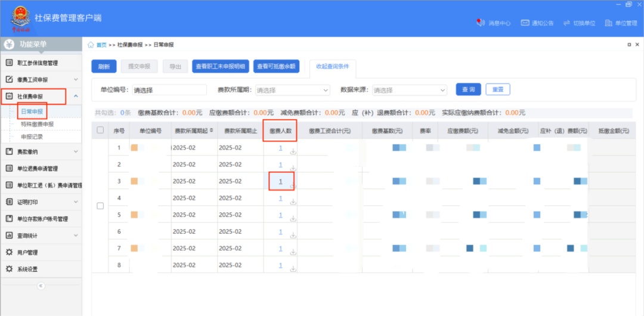This screenshot has width=644, height=316.
Task: Click the 查询 button
Action: point(468,89)
